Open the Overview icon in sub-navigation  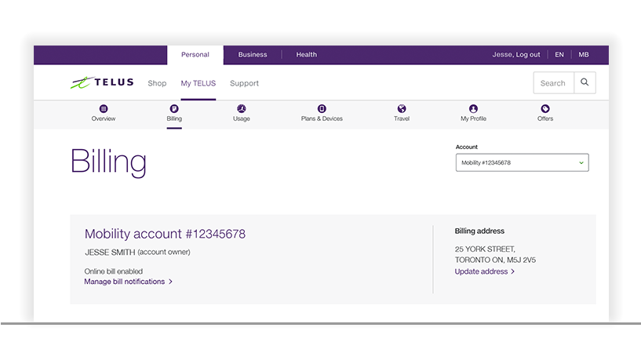click(104, 109)
